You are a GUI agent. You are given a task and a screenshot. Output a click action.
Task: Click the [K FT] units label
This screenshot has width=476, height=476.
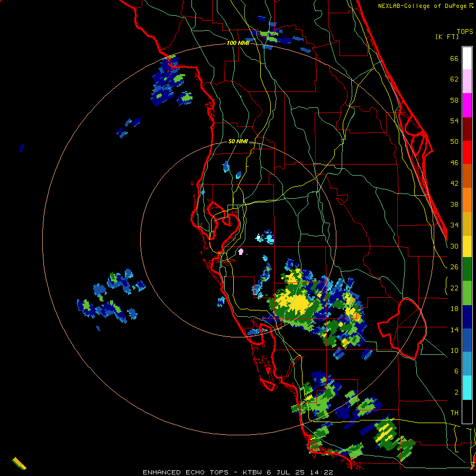point(447,36)
